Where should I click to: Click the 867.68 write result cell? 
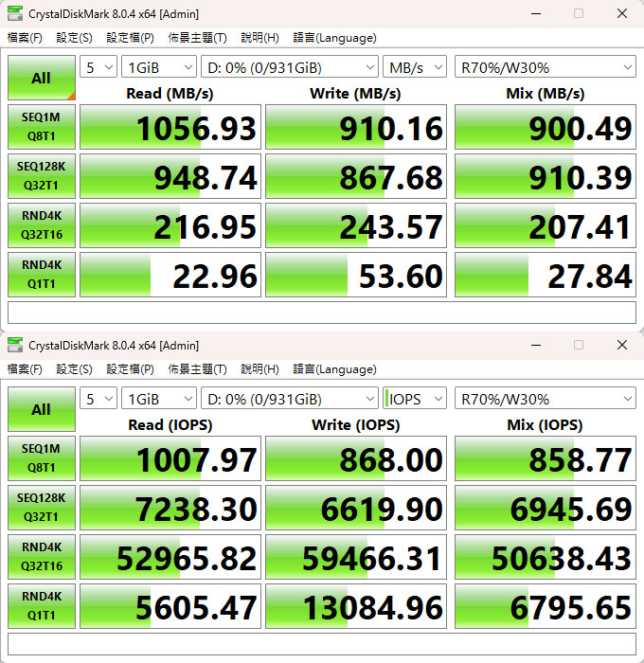tap(356, 176)
